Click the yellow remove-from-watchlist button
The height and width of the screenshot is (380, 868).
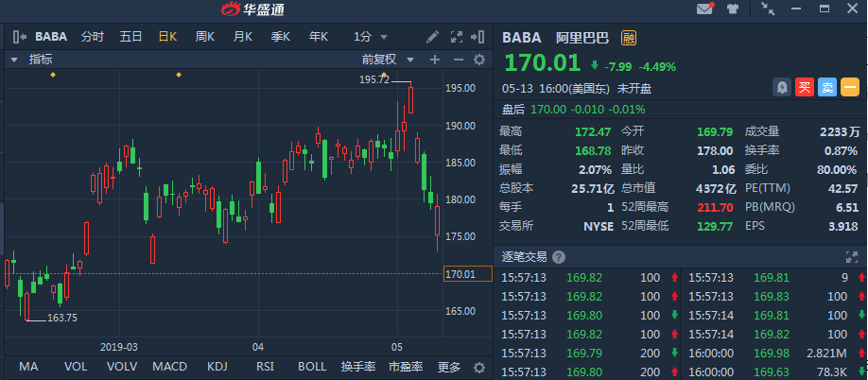[x=849, y=87]
